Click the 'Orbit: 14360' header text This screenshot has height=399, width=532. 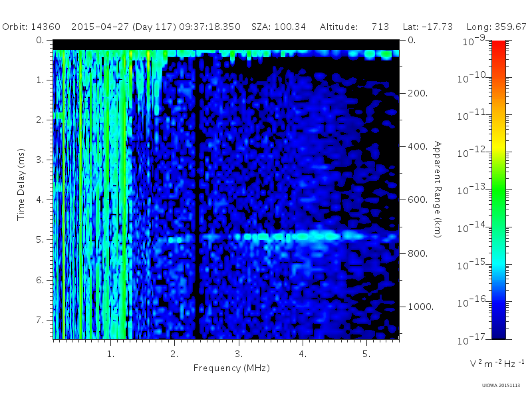pos(31,27)
